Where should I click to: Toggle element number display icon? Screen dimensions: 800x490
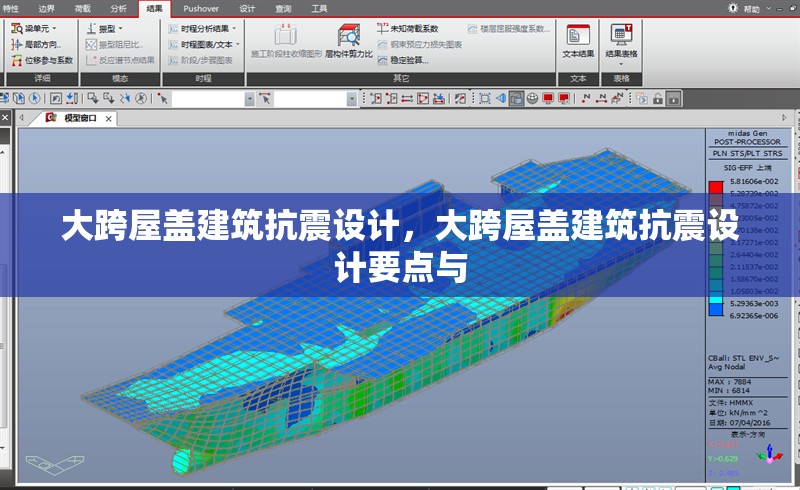[602, 99]
